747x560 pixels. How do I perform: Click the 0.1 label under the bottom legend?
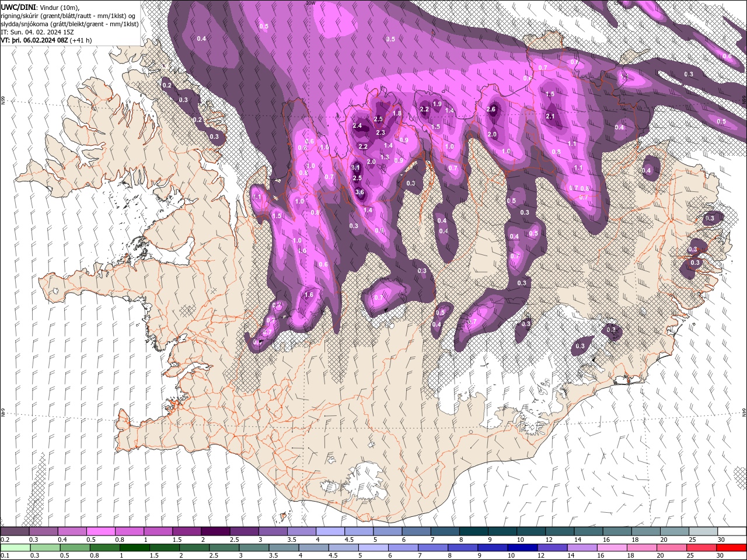(5, 556)
